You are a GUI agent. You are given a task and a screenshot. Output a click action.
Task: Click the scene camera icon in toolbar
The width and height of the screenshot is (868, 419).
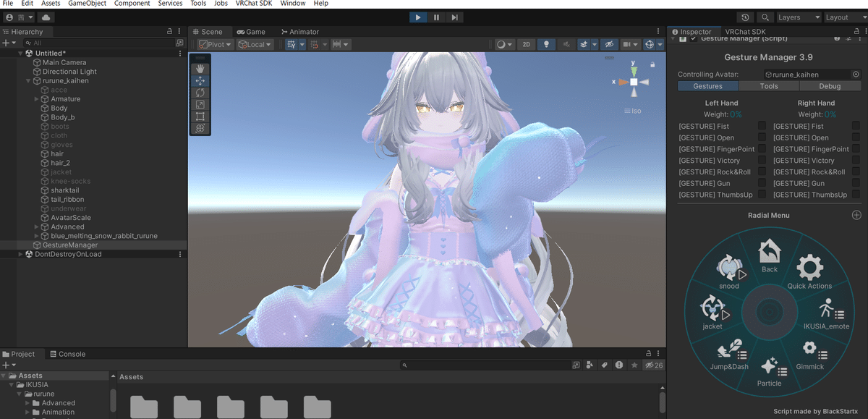pos(625,43)
